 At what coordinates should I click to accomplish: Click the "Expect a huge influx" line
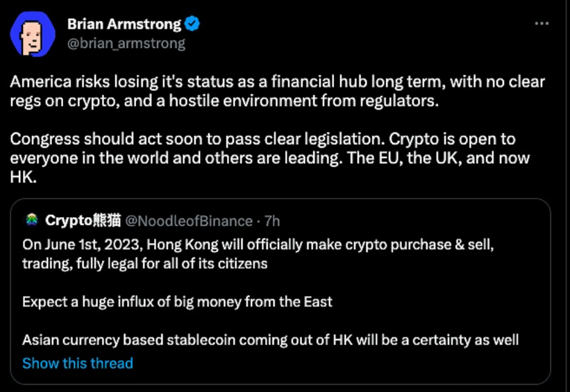pyautogui.click(x=177, y=302)
